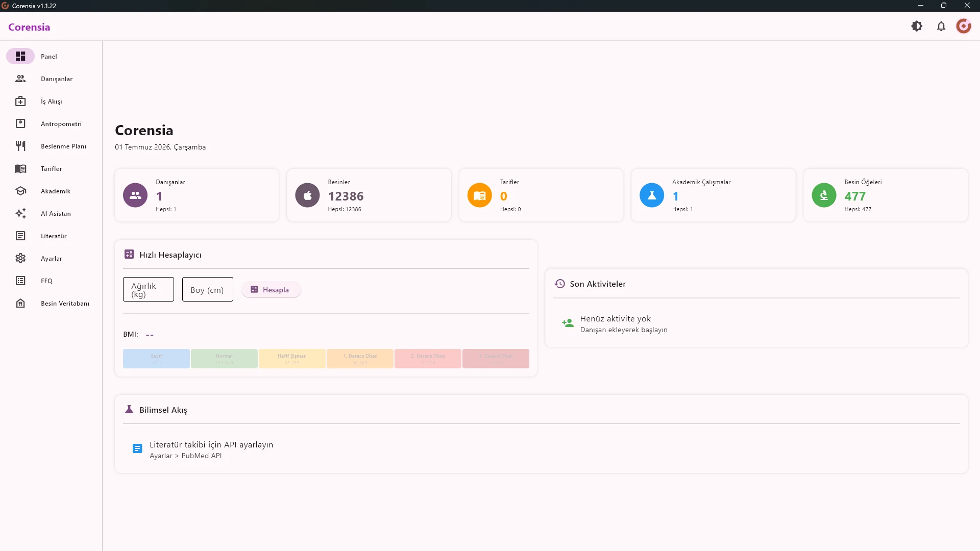980x551 pixels.
Task: Open the notifications bell
Action: (x=941, y=26)
